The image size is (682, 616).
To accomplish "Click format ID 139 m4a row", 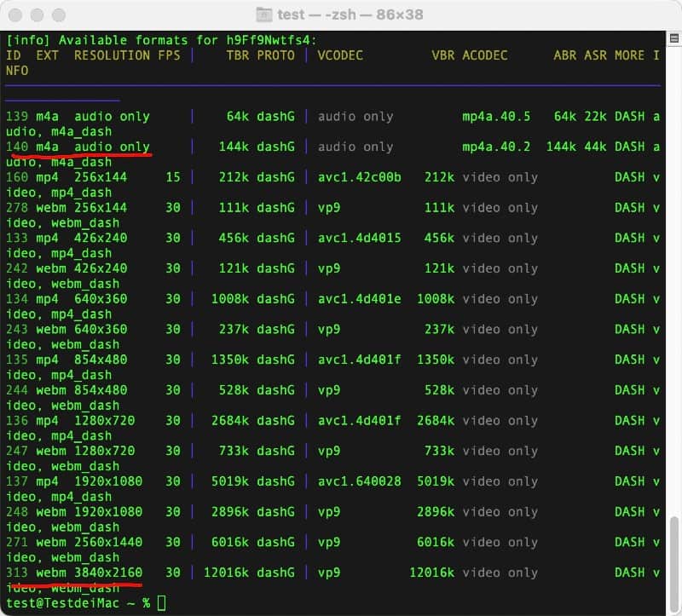I will click(x=17, y=116).
